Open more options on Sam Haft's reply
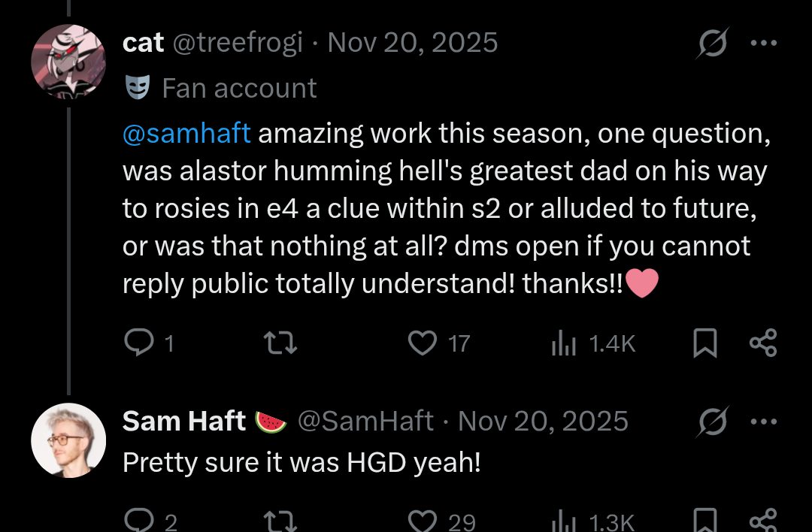The width and height of the screenshot is (812, 532). click(763, 421)
